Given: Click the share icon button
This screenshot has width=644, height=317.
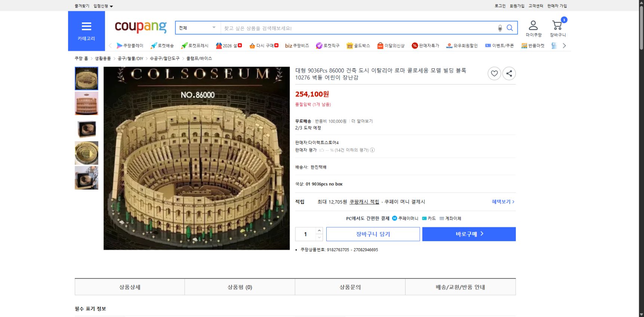Looking at the screenshot, I should click(509, 74).
